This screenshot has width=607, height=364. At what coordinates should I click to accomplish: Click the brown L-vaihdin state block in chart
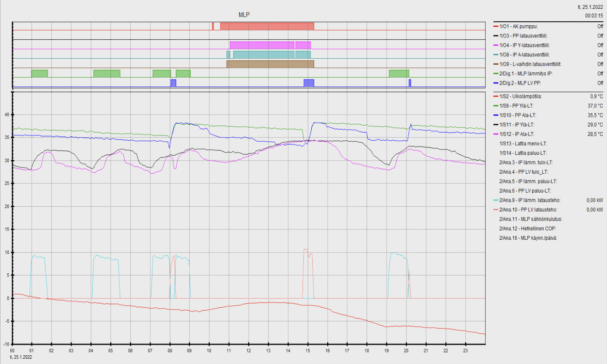tap(270, 64)
